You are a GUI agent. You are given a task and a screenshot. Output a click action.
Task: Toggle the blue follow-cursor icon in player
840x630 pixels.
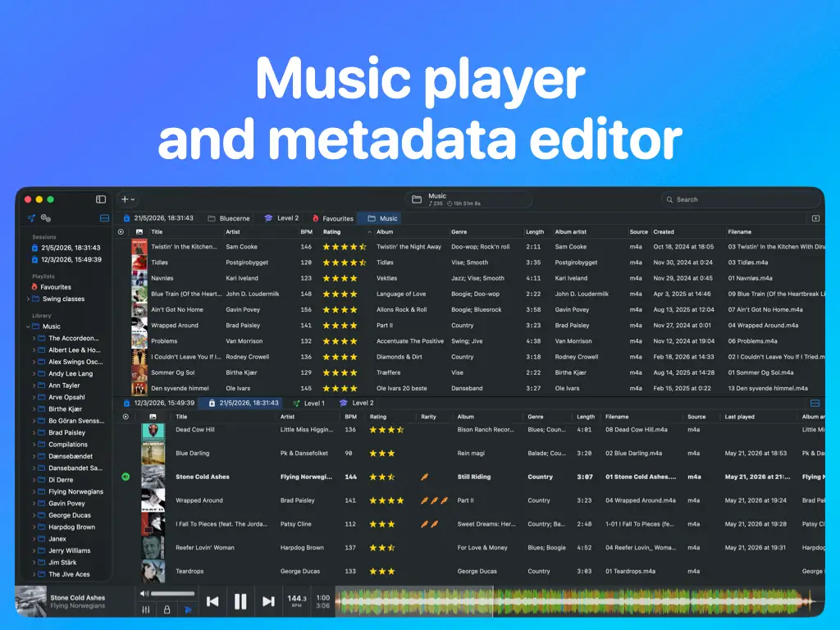(x=188, y=609)
